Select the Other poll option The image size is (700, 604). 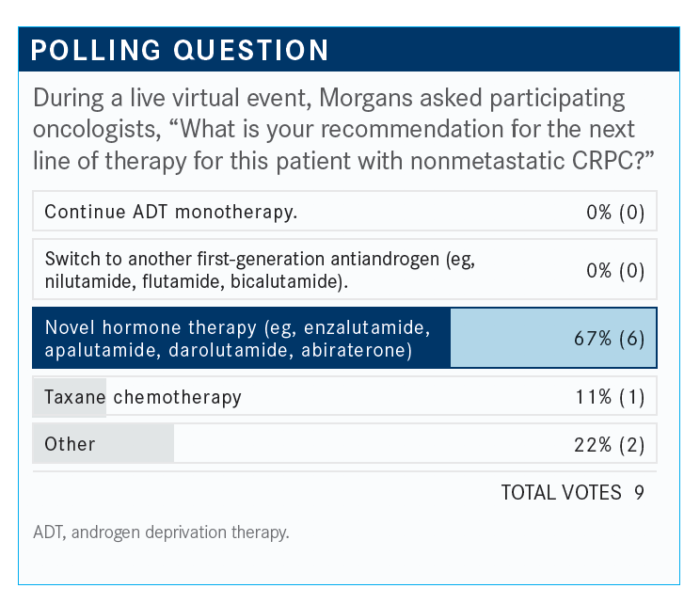(344, 444)
